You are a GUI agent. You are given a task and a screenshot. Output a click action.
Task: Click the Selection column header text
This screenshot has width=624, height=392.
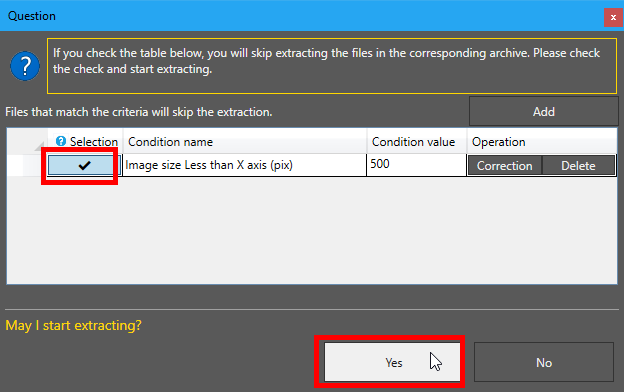coord(94,142)
